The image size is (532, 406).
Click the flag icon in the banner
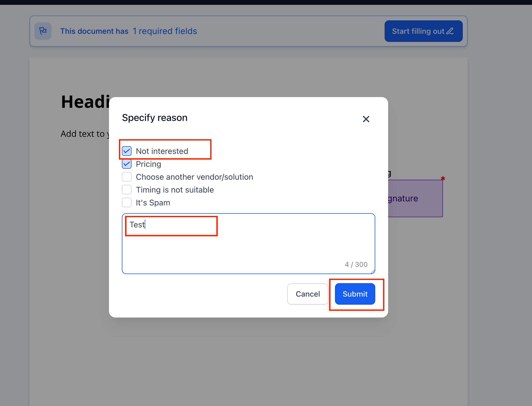(43, 31)
